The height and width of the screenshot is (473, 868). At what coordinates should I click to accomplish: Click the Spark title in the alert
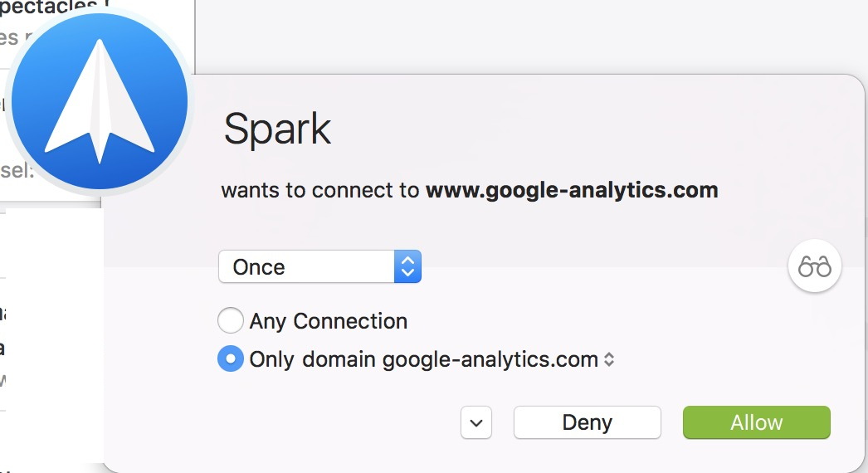tap(277, 129)
